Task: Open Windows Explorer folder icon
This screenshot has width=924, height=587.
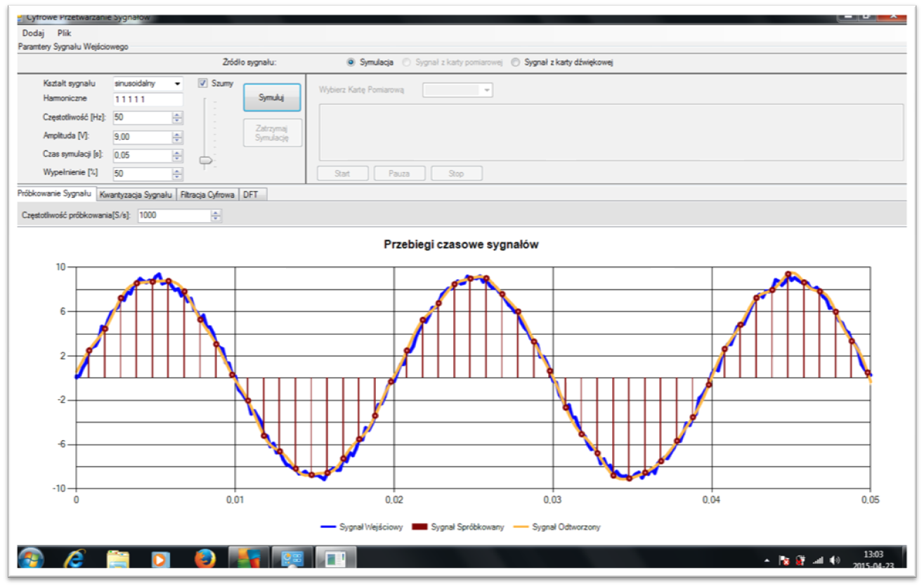Action: (117, 559)
